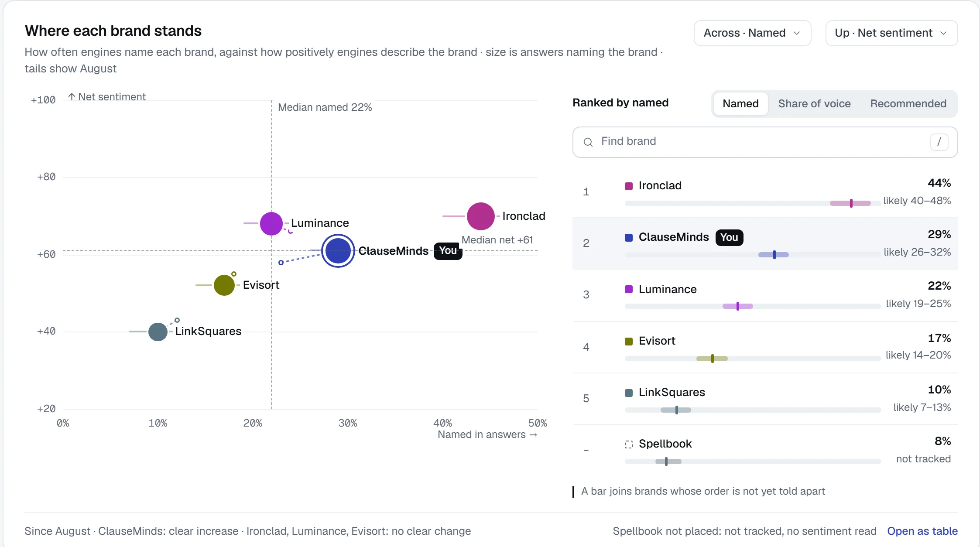Click the ClauseMinds named range bar
Image resolution: width=980 pixels, height=547 pixels.
point(774,255)
